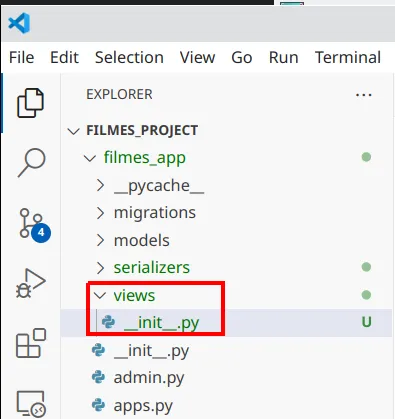The image size is (395, 419).
Task: Click Python icon of filmes_app __init__.py
Action: coord(98,350)
